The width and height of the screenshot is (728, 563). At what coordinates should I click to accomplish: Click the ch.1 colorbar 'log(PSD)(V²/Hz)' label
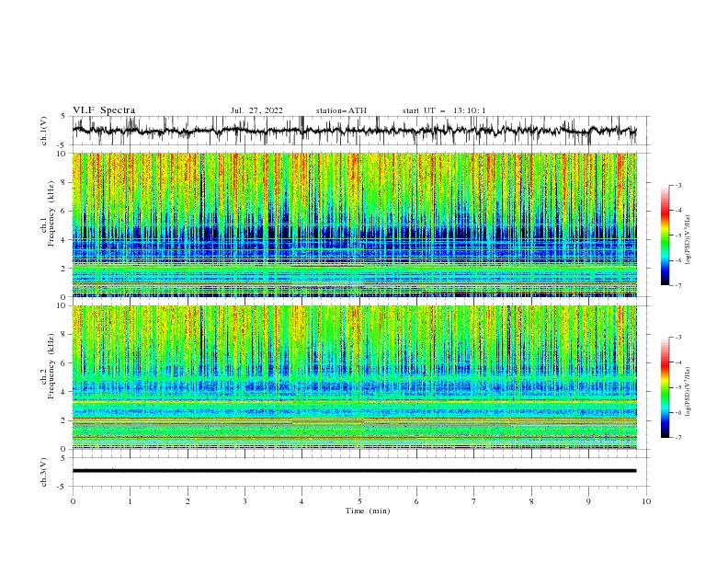tap(688, 240)
